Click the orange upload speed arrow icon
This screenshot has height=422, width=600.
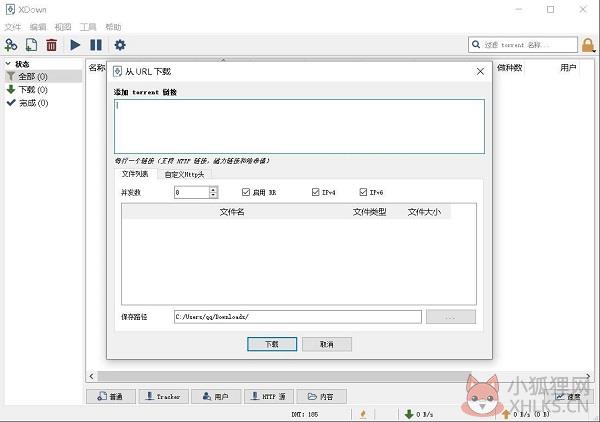click(506, 414)
